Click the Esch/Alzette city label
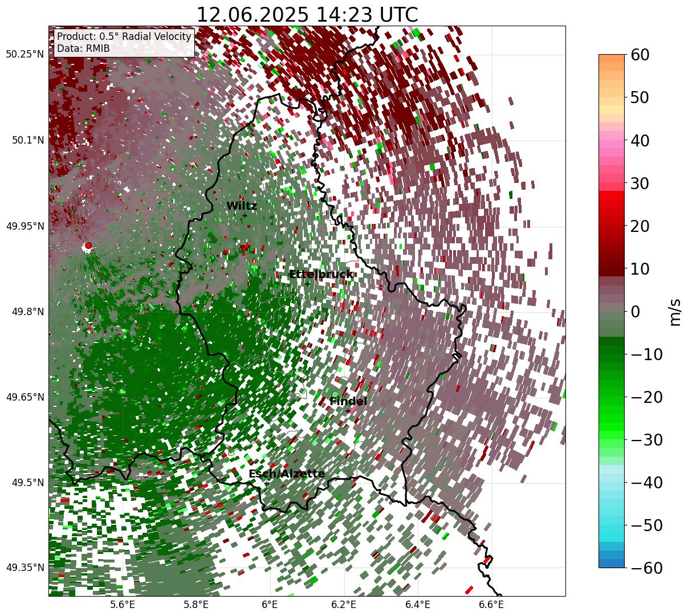 pos(287,474)
